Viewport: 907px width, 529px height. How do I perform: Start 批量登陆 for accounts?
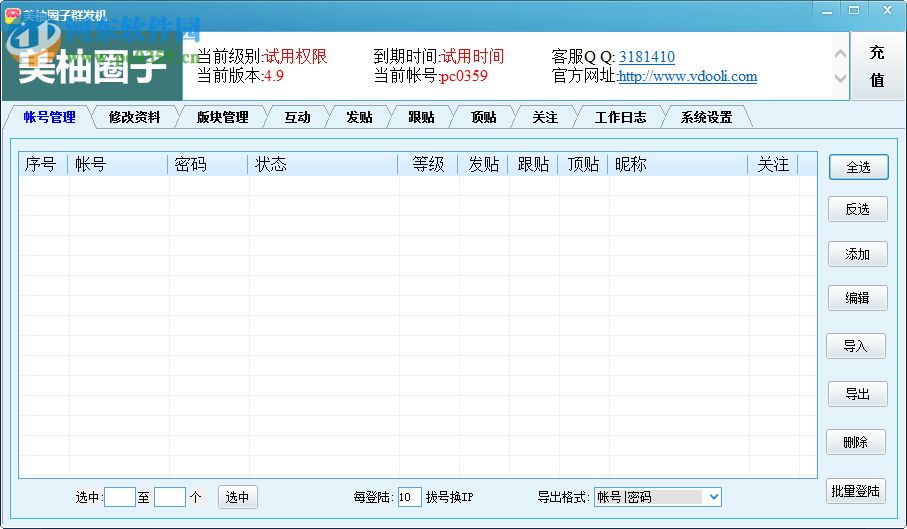pyautogui.click(x=856, y=491)
